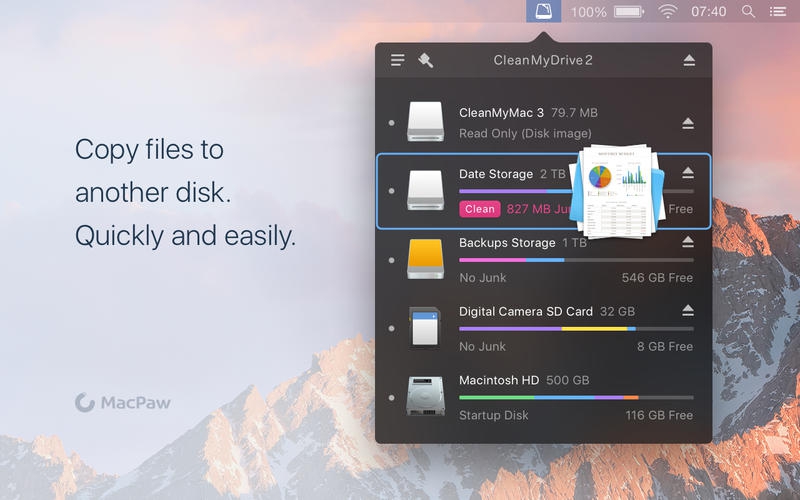Click the Macintosh HD usage bar

(577, 397)
